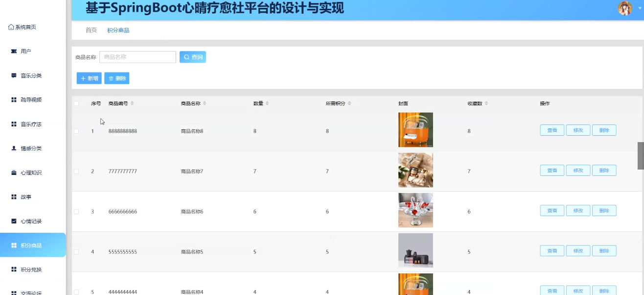Screen dimensions: 644x295
Task: Open 系统首页 home icon in sidebar
Action: pos(11,27)
